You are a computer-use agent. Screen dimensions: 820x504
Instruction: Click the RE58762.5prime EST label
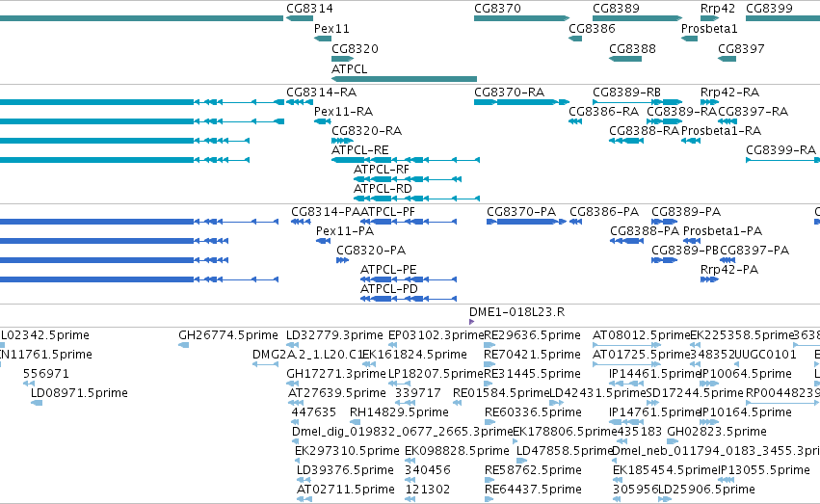point(533,470)
